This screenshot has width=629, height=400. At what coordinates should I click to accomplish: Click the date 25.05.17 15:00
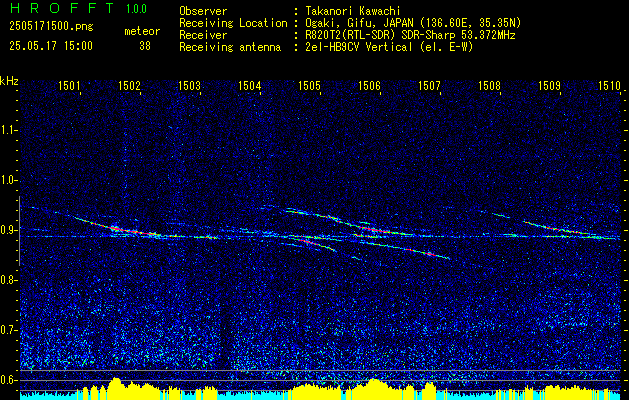point(51,46)
